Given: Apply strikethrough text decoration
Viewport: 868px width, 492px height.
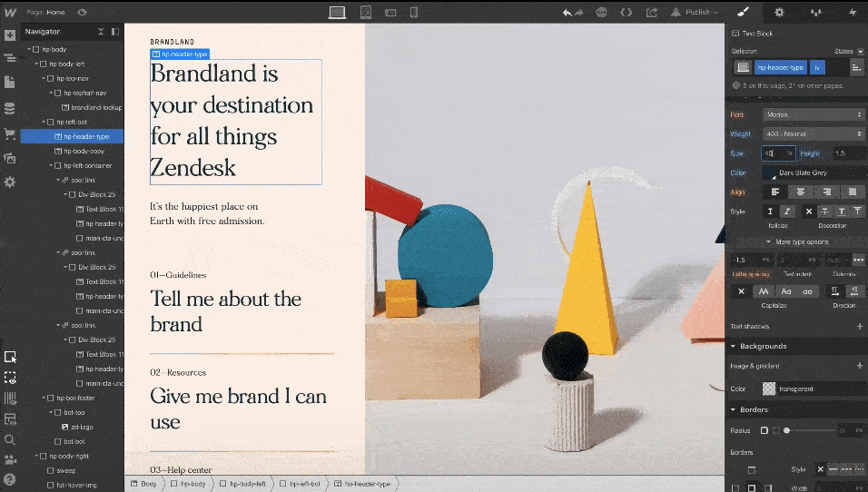Looking at the screenshot, I should [x=824, y=212].
